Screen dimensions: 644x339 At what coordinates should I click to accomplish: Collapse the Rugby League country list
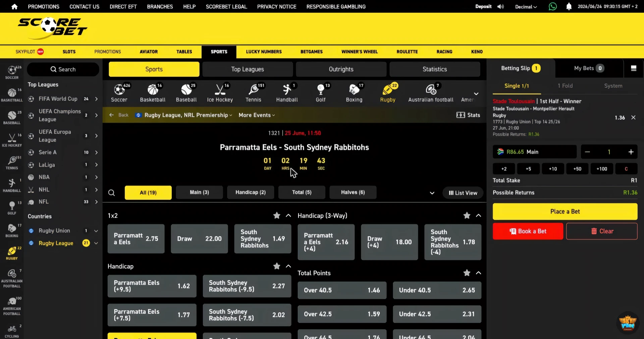96,243
